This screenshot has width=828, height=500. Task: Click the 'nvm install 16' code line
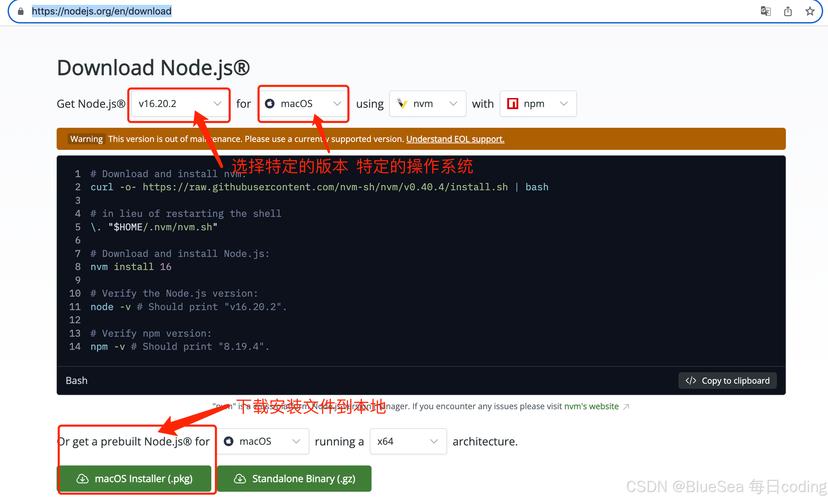[x=130, y=267]
